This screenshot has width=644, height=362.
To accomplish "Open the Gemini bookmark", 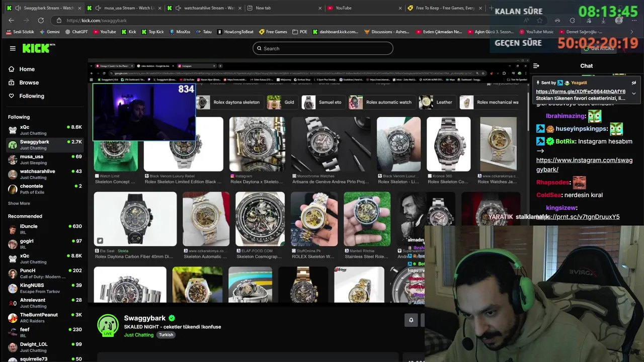I will coord(49,32).
